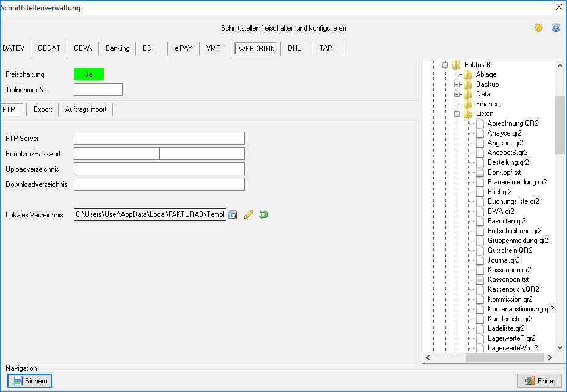Click the Bonkopf.txt file icon
567x392 pixels.
[480, 172]
